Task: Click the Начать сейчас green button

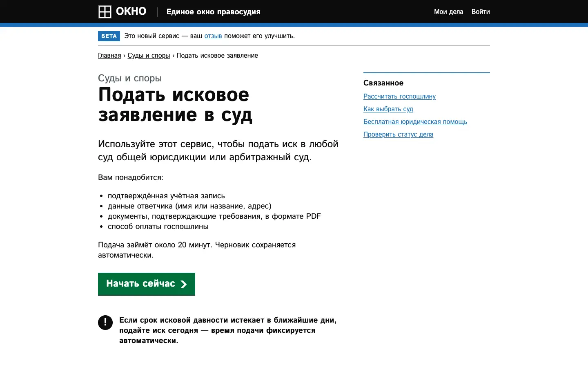Action: pyautogui.click(x=147, y=284)
